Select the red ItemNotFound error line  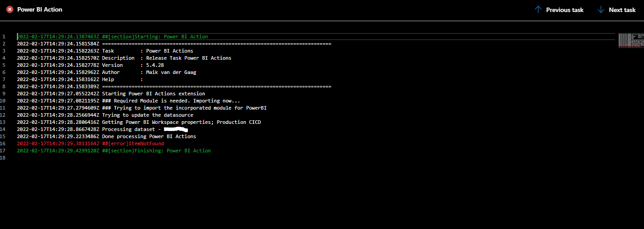[90, 143]
